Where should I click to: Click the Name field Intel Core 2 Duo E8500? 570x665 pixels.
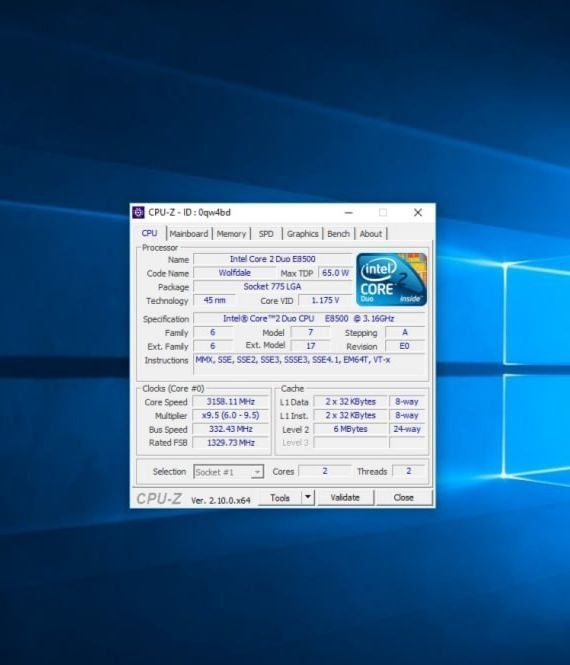pyautogui.click(x=272, y=259)
